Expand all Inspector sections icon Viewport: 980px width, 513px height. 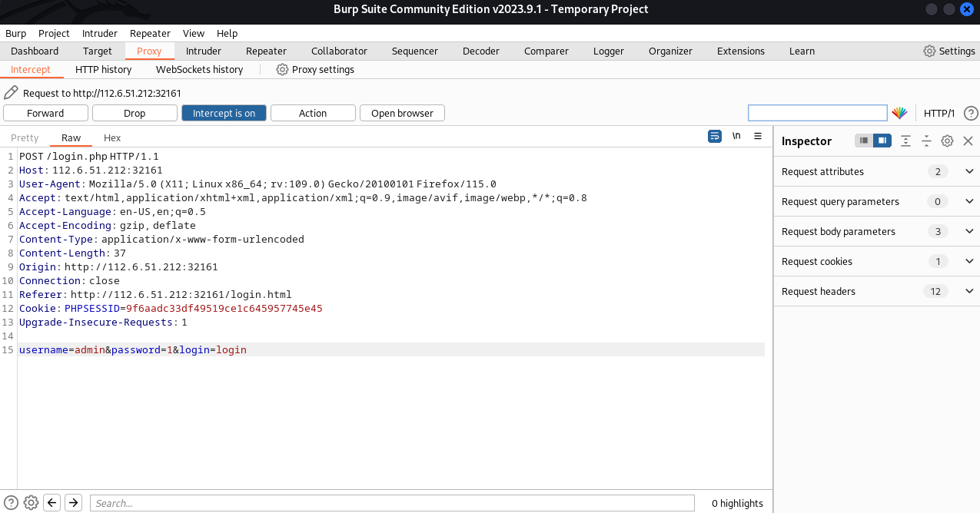(x=906, y=141)
